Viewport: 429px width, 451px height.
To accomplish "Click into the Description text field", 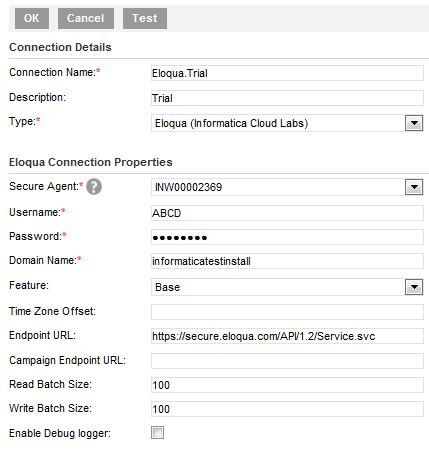I will coord(287,98).
